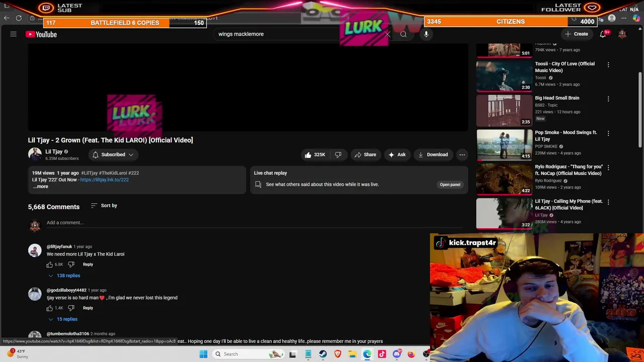The height and width of the screenshot is (362, 644).
Task: Open options menu for Big Head Small Brain
Action: click(608, 99)
